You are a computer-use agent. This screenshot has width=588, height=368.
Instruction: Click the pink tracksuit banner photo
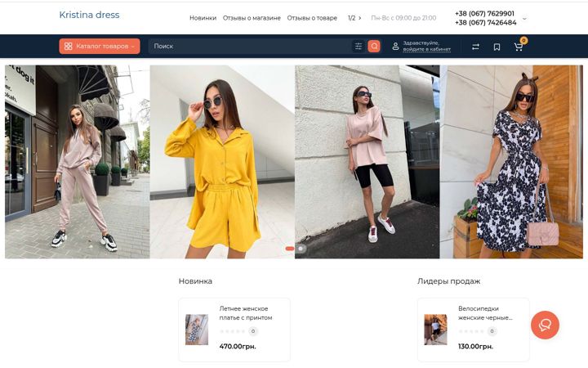tap(78, 162)
